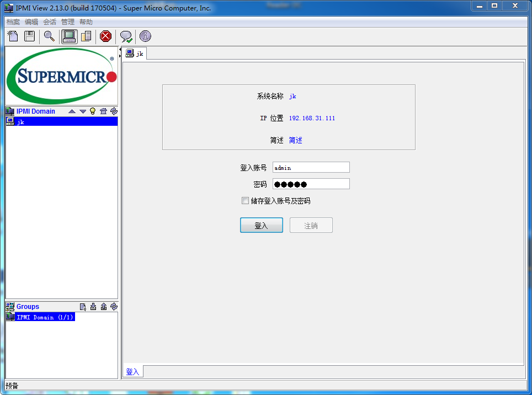Screen dimensions: 532x395
Task: Select the magnifier discover icon
Action: click(x=50, y=36)
